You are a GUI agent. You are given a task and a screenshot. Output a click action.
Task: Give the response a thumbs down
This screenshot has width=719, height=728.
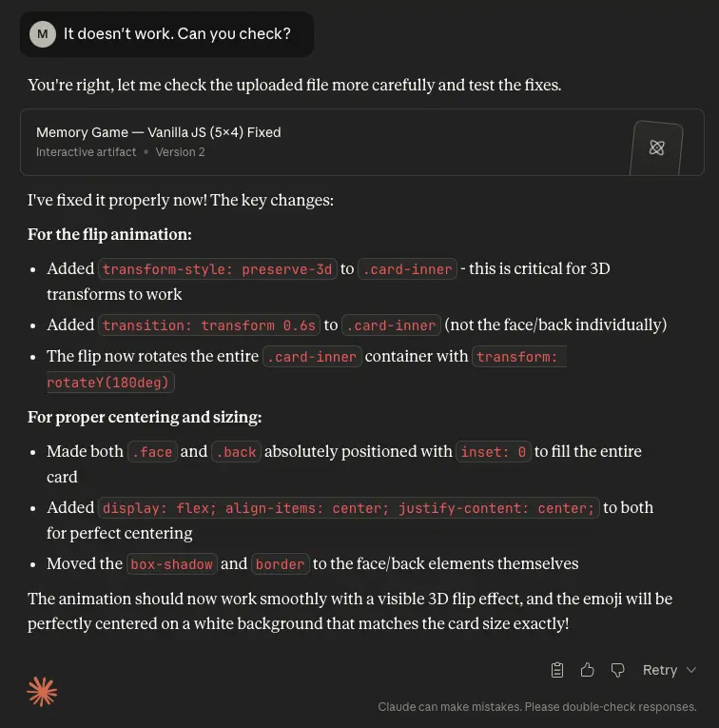coord(617,670)
